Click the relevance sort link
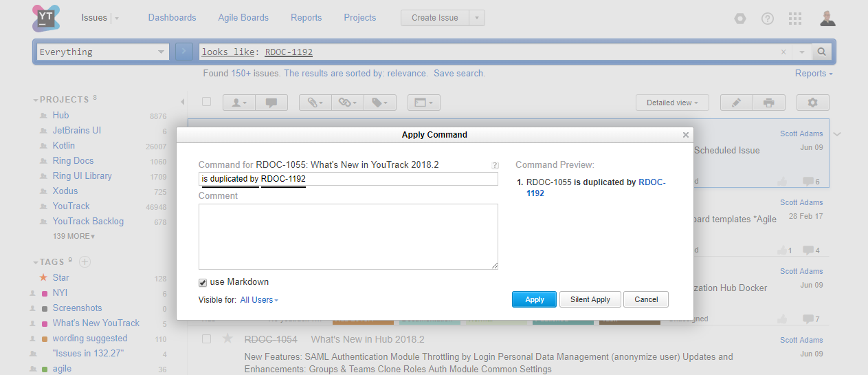The height and width of the screenshot is (375, 868). click(x=407, y=73)
